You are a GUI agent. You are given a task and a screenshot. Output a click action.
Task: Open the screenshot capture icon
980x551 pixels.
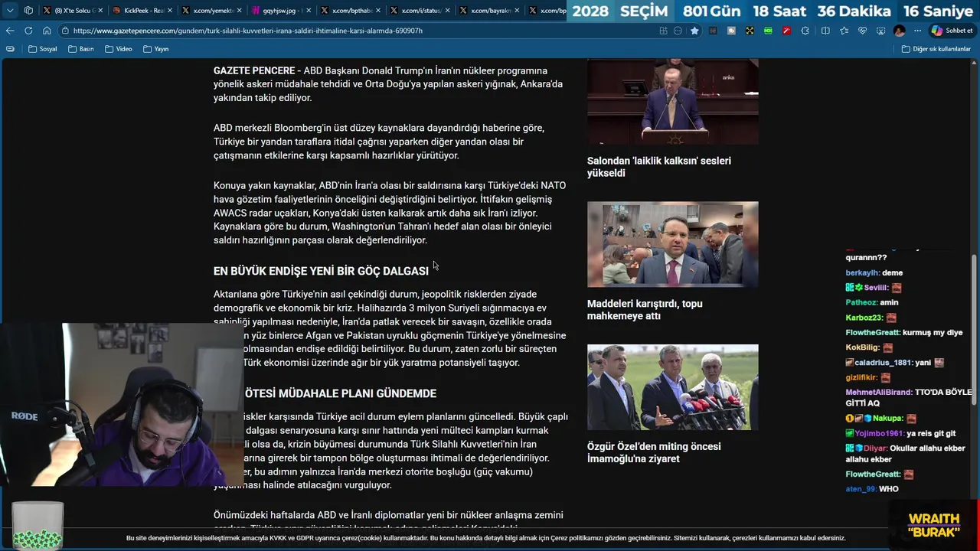[880, 31]
